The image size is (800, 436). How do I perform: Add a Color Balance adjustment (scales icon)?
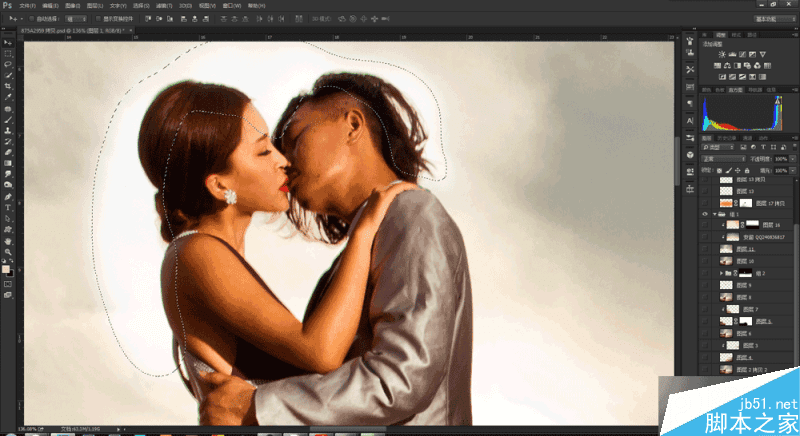tap(727, 66)
